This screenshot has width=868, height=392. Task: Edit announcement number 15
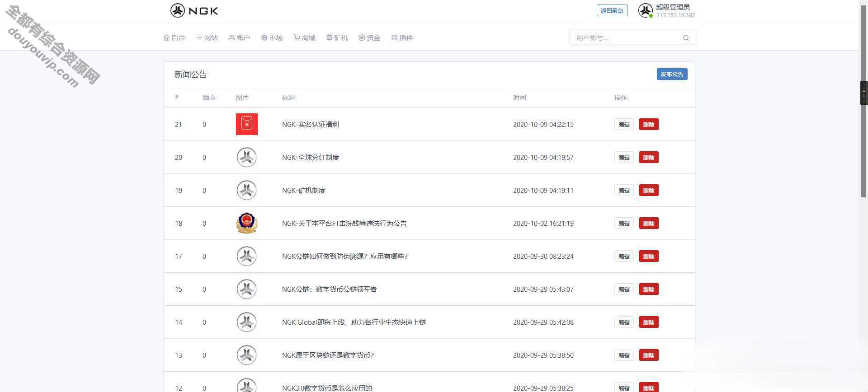(624, 289)
